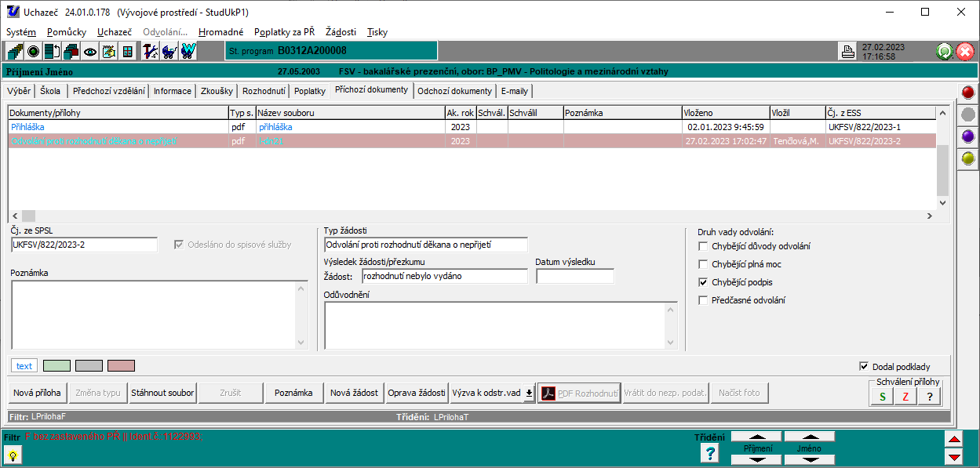Click the purple ball indicator on right sidebar
This screenshot has height=468, width=980.
(968, 136)
